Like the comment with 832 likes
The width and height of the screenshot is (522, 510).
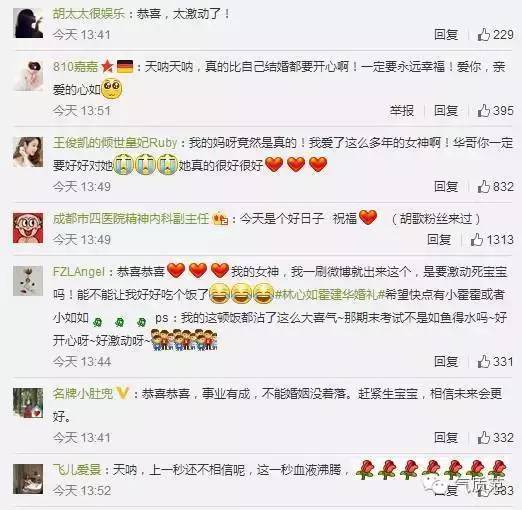point(483,186)
